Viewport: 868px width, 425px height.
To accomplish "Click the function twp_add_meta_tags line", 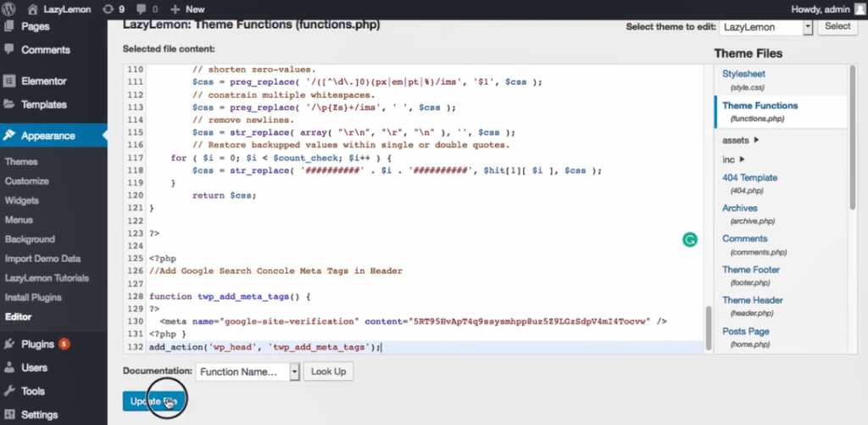I will coord(230,296).
